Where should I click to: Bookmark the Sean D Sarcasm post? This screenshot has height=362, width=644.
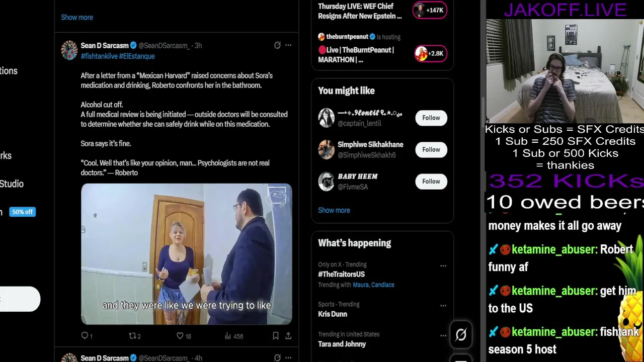[276, 336]
